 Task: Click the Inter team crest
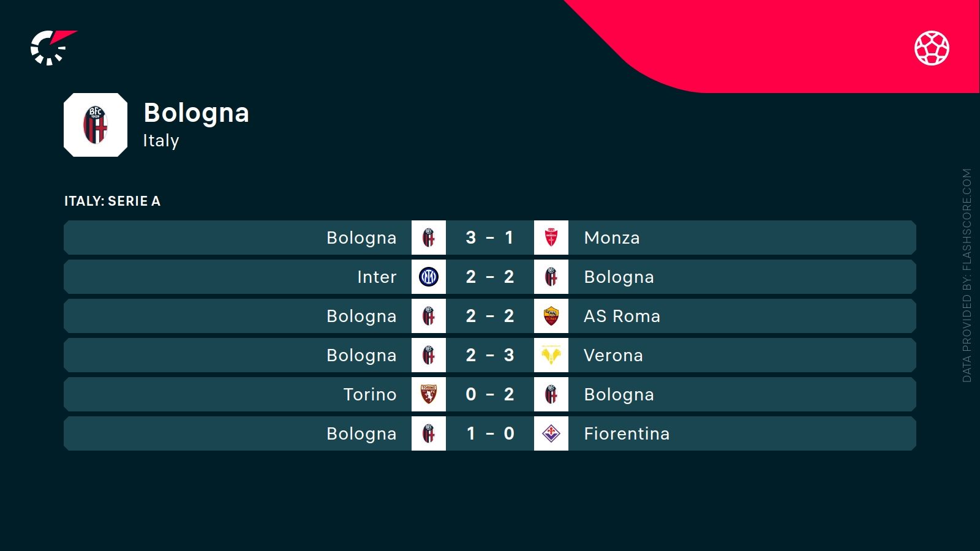[x=429, y=277]
